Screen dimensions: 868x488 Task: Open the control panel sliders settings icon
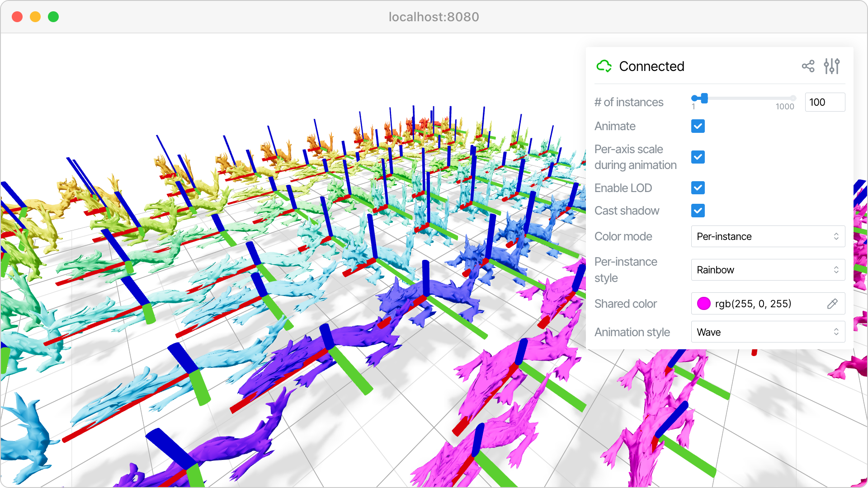pyautogui.click(x=831, y=66)
